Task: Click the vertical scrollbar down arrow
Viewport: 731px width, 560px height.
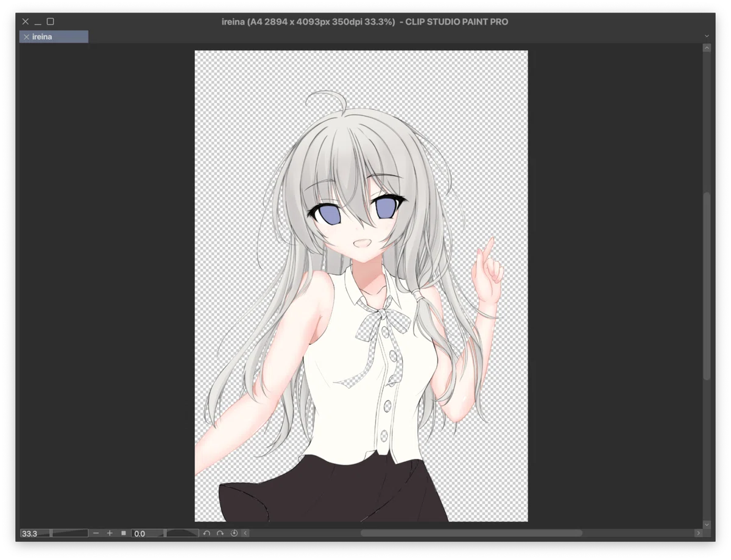Action: [x=707, y=524]
